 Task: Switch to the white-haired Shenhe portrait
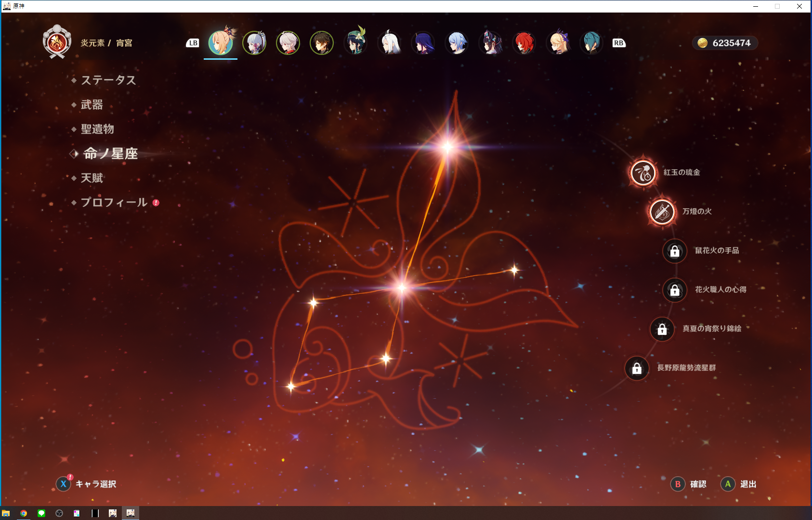click(389, 43)
